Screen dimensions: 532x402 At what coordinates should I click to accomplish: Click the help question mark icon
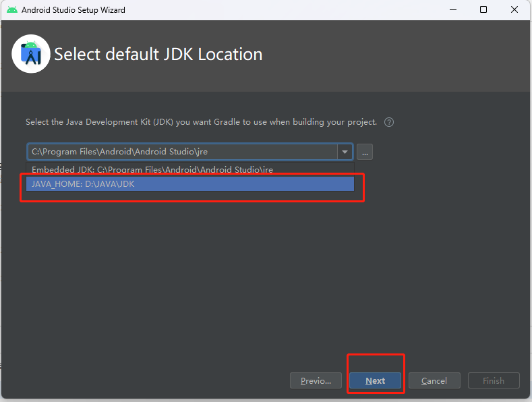tap(389, 123)
